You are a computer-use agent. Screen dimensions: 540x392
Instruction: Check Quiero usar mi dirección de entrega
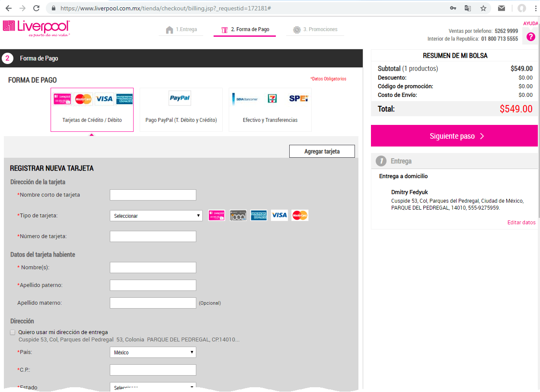(x=13, y=332)
